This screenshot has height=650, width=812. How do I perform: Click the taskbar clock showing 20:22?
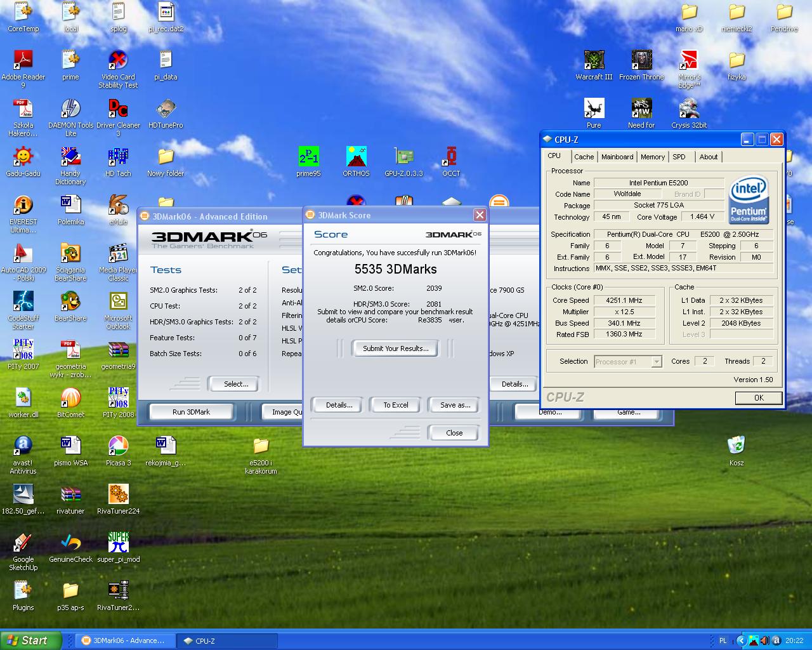(794, 640)
